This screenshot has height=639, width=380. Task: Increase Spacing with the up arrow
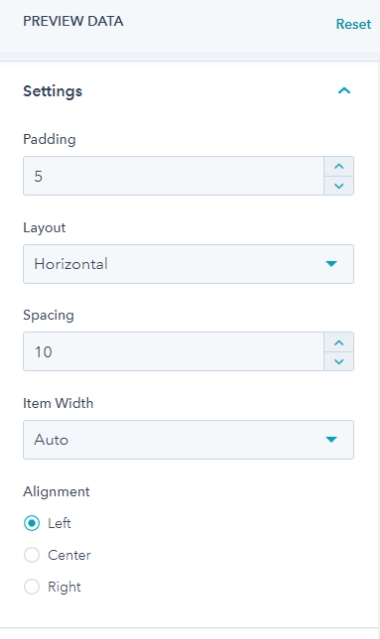pos(339,342)
